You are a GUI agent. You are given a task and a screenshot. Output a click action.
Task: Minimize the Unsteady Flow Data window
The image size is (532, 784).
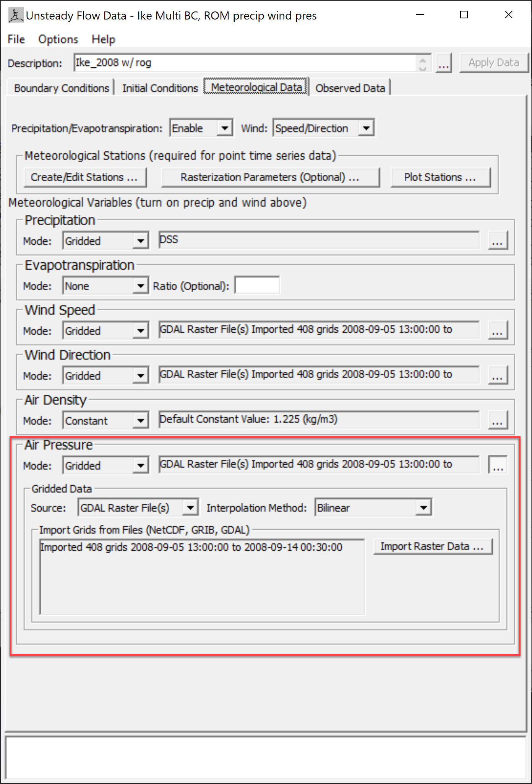point(420,15)
